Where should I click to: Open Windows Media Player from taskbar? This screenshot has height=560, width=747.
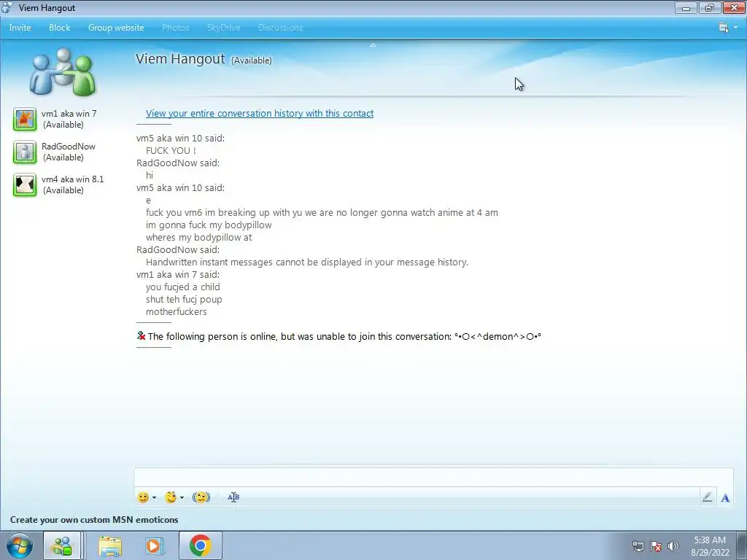pos(153,545)
